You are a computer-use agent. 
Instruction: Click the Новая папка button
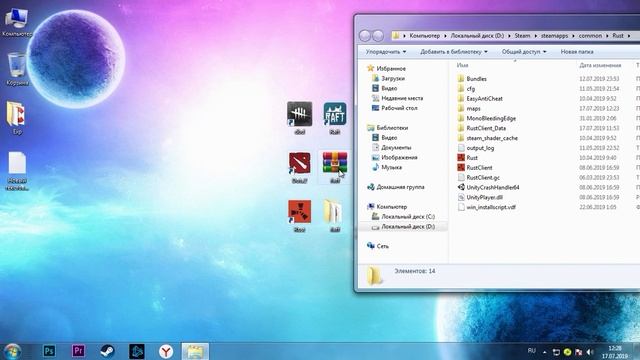click(577, 52)
